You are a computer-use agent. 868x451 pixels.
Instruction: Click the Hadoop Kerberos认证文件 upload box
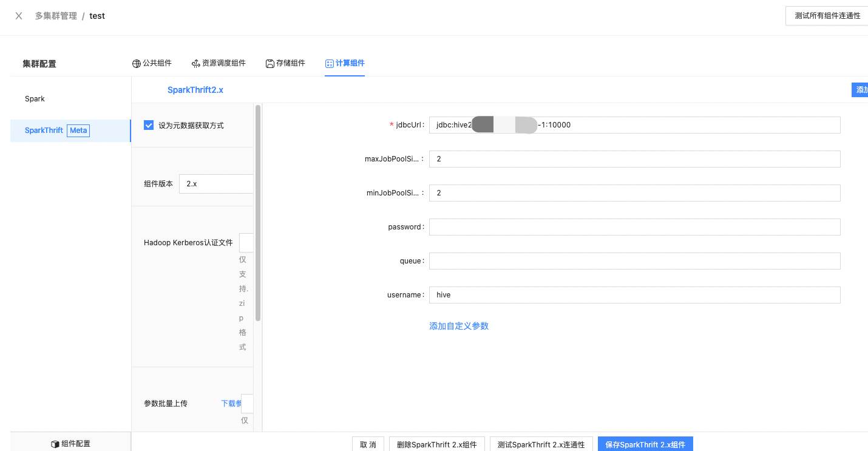(x=246, y=242)
